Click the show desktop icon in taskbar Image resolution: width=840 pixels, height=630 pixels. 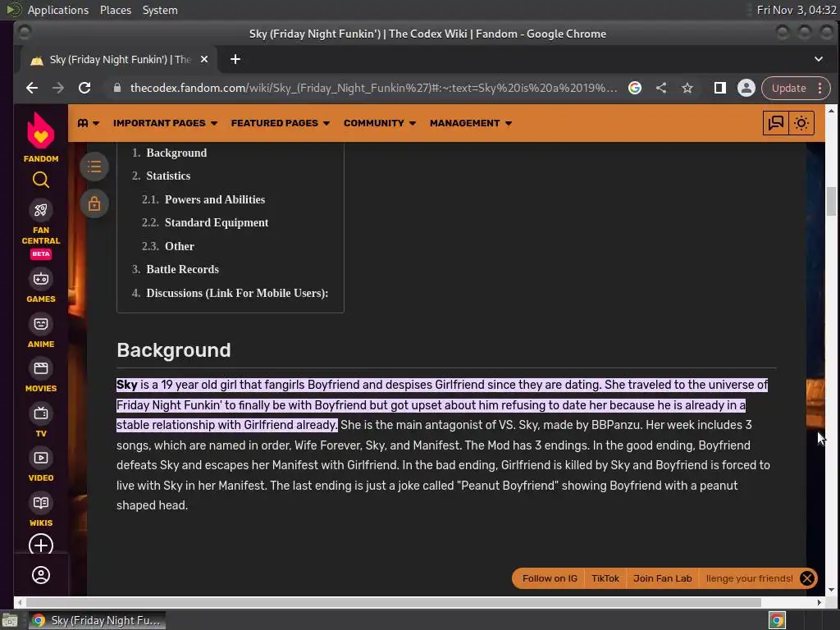10,621
